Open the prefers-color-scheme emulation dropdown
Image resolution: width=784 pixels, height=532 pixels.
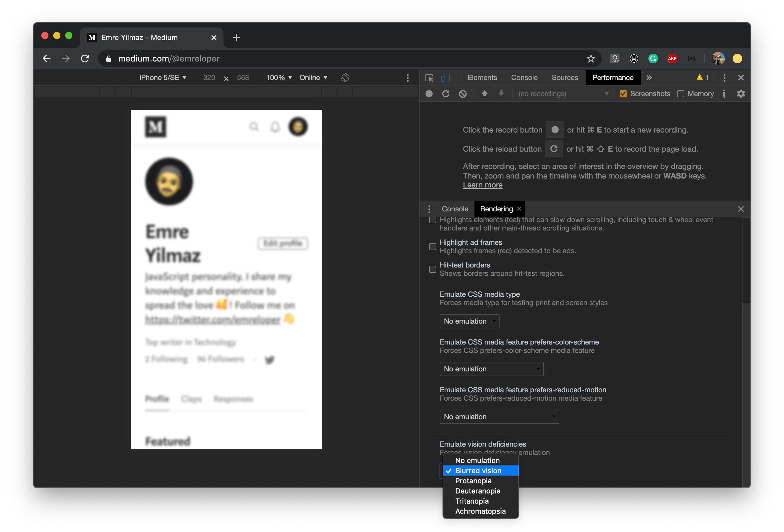pos(491,369)
